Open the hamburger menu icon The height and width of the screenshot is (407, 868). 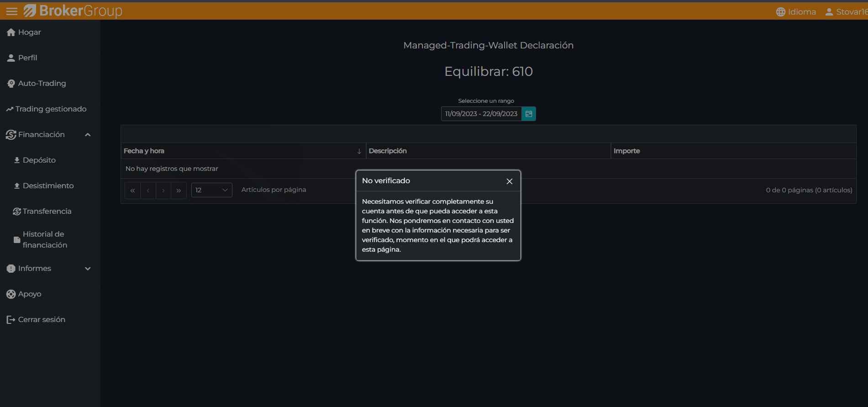[11, 11]
